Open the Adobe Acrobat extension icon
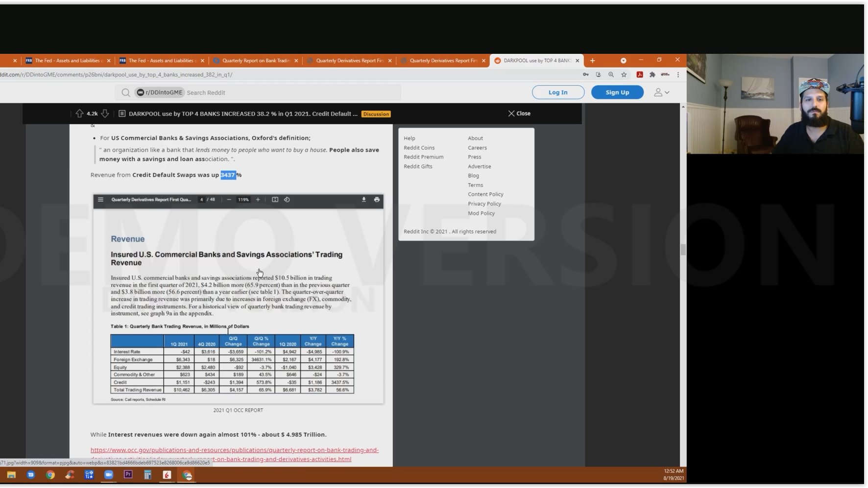Screen dimensions: 868x488 coord(639,74)
